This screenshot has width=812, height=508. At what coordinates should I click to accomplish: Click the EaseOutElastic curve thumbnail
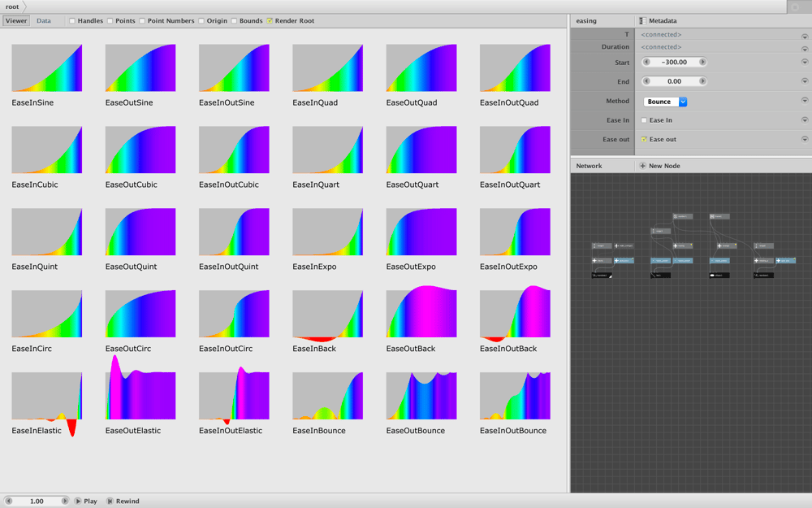pos(140,388)
